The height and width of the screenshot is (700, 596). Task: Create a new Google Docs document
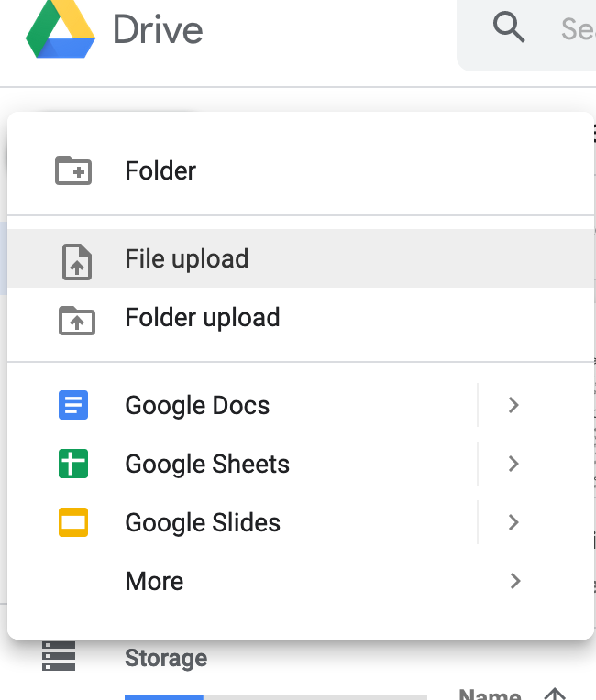(x=242, y=405)
